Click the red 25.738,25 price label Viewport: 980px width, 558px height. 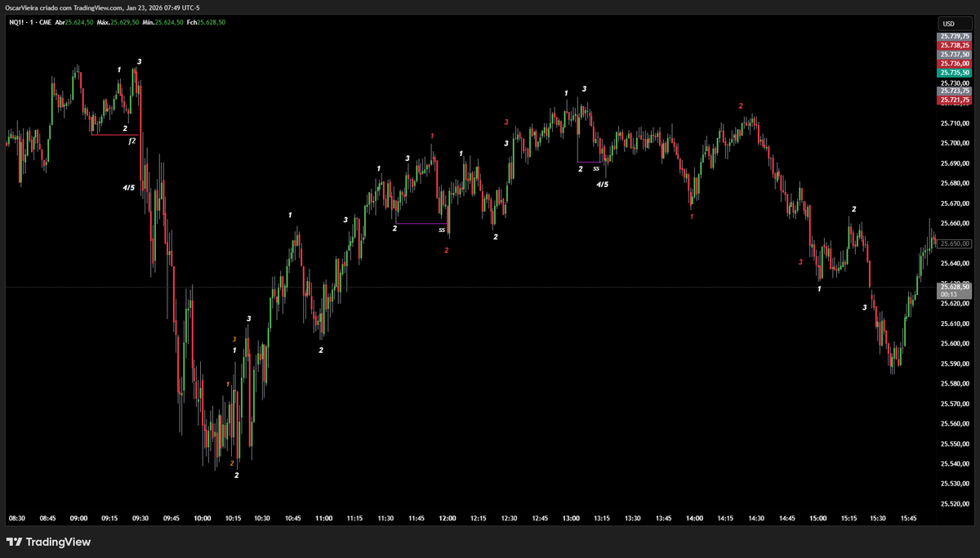pos(954,46)
